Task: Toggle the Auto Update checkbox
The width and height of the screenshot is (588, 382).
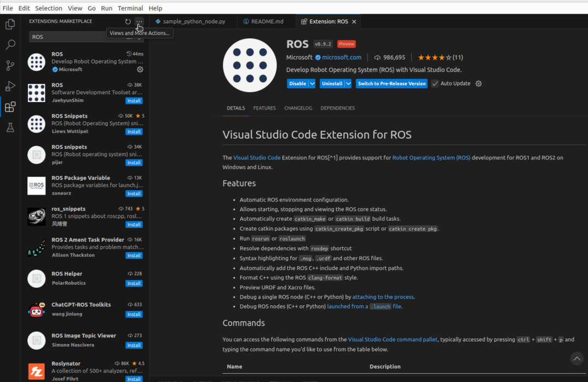Action: tap(435, 84)
